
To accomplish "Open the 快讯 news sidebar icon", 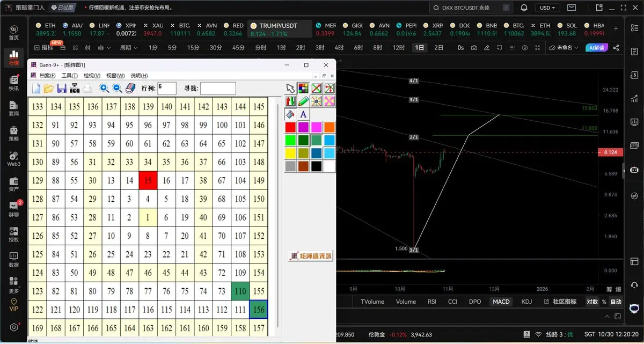I will [14, 83].
